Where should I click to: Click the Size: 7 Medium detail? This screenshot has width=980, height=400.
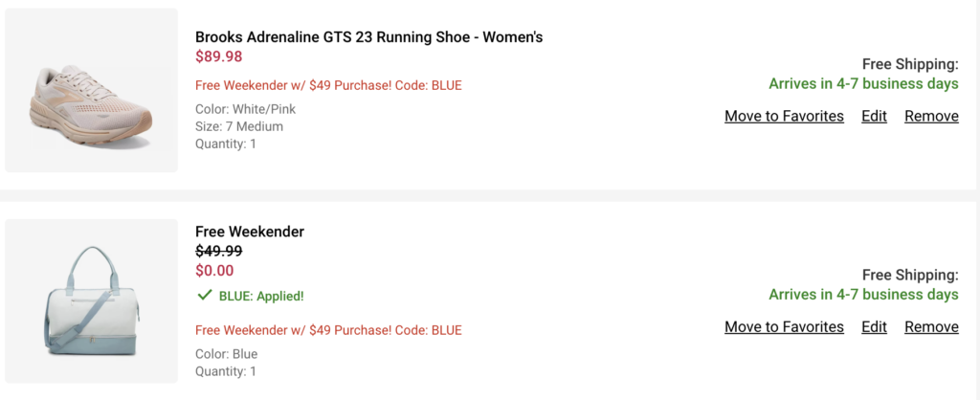[x=238, y=126]
